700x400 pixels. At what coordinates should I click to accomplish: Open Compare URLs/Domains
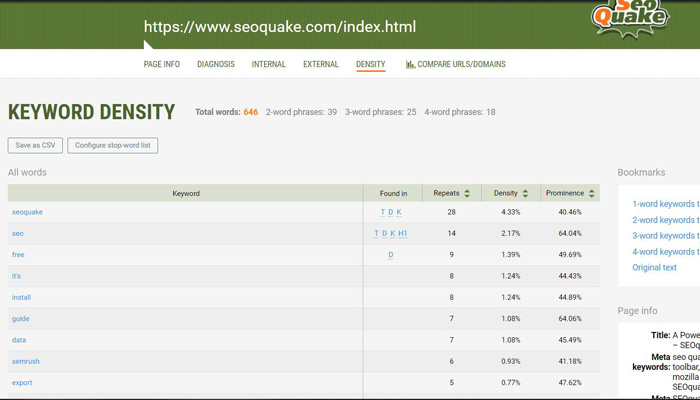[x=461, y=64]
